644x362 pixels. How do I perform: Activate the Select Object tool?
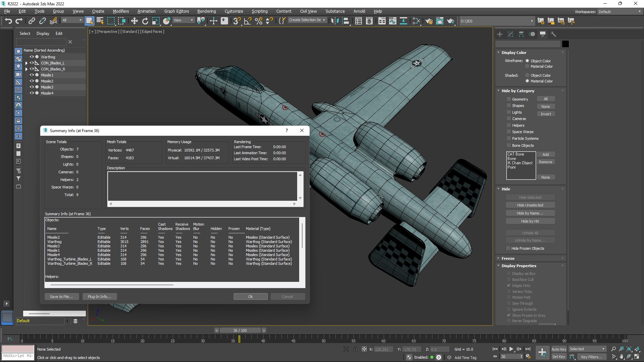[x=89, y=21]
